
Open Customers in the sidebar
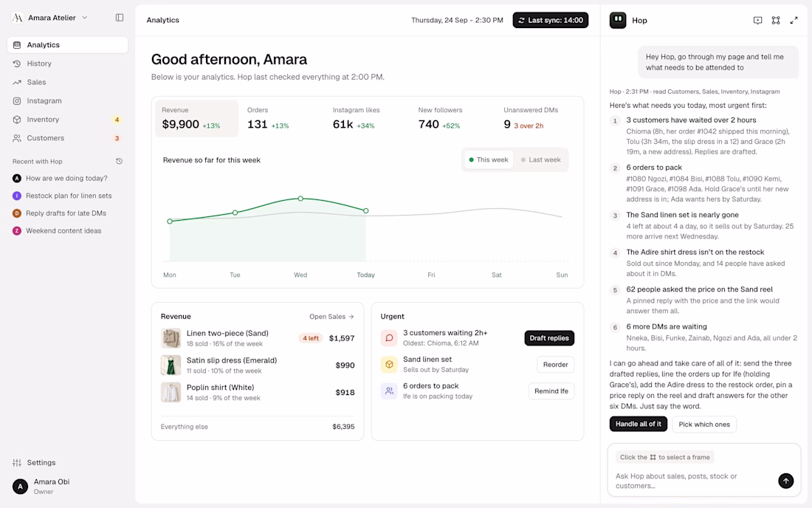click(68, 138)
